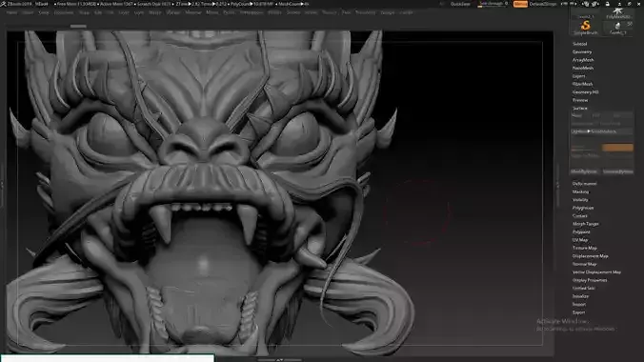Click the ZBrush logo in title bar
This screenshot has width=644, height=362.
coord(4,4)
